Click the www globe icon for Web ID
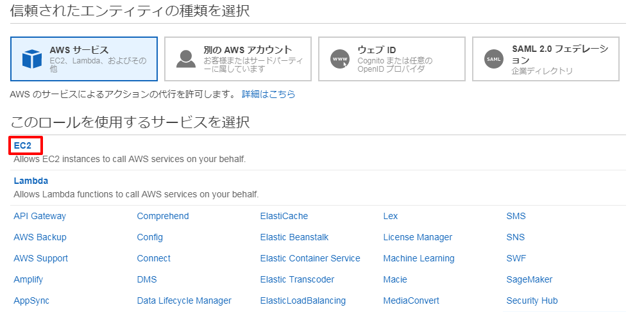The image size is (644, 312). (340, 59)
